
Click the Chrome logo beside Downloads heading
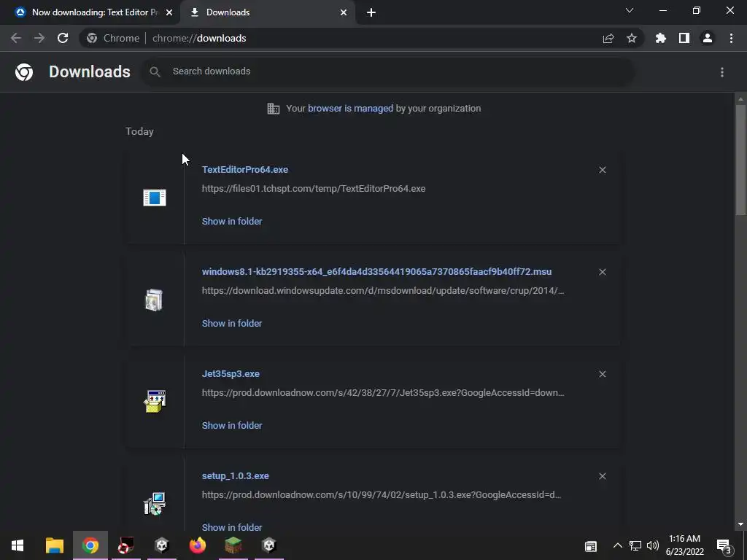24,72
